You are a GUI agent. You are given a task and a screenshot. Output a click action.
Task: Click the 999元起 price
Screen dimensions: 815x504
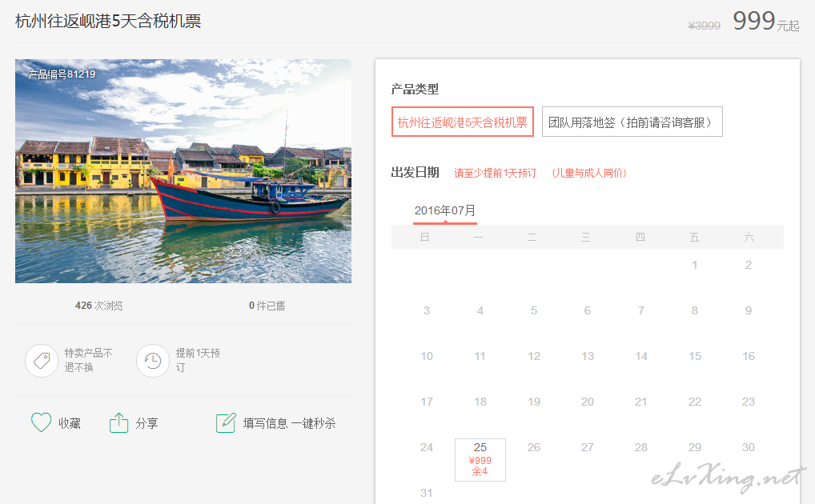pos(765,22)
